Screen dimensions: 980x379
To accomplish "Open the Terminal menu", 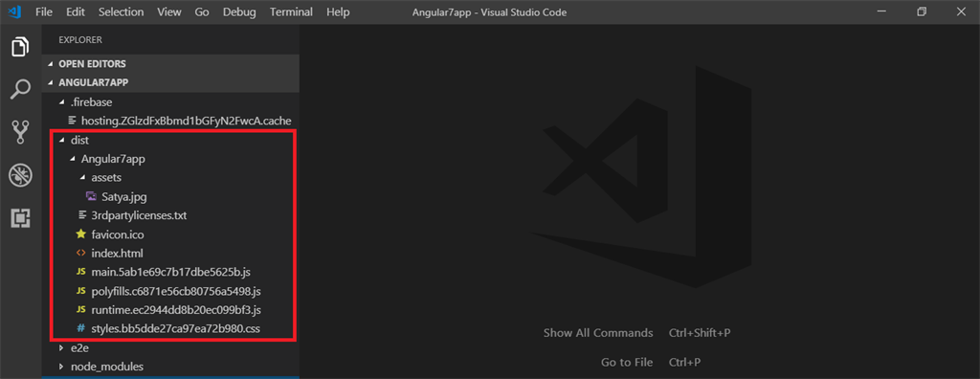I will pos(291,11).
